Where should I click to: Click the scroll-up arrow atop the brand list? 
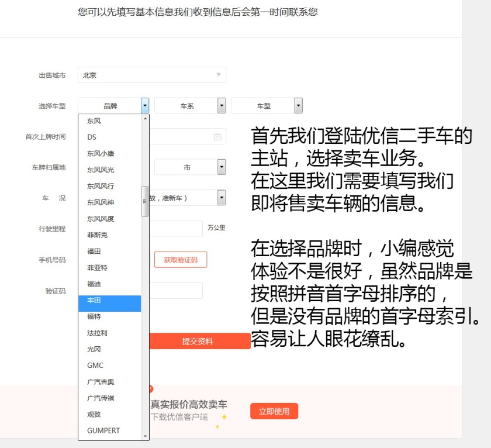[145, 119]
